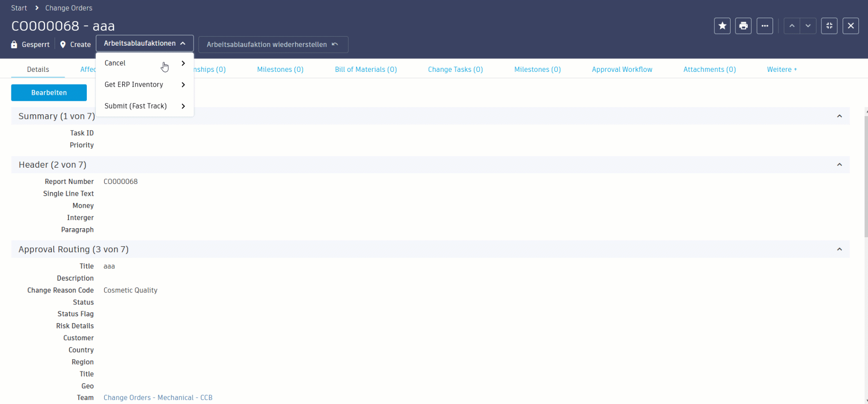868x404 pixels.
Task: Open the first Milestones (0) tab
Action: coord(280,70)
